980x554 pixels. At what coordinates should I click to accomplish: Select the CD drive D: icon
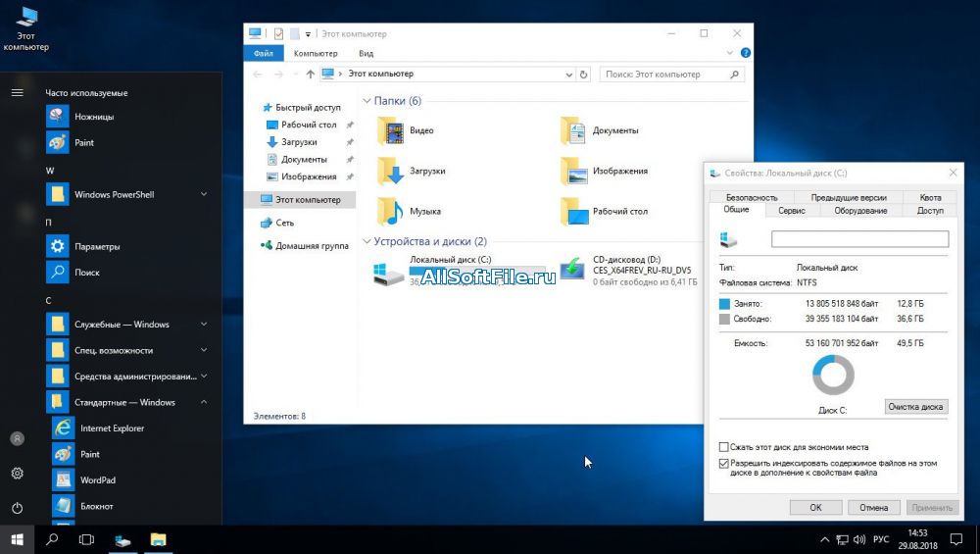[572, 269]
